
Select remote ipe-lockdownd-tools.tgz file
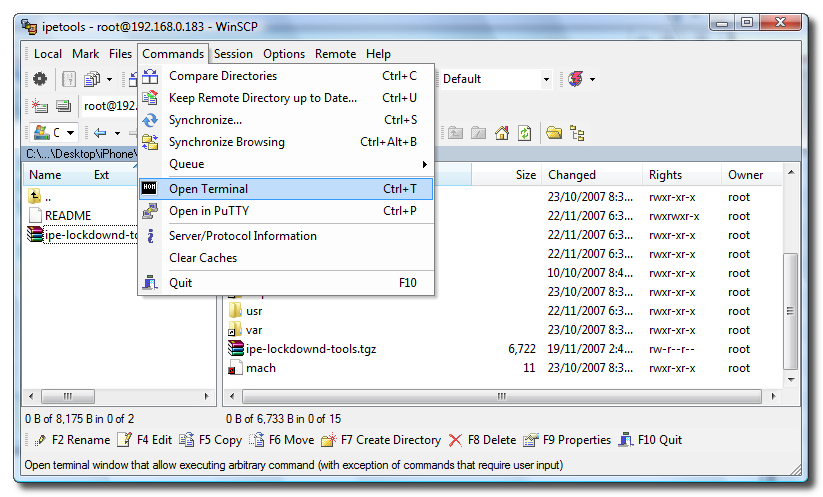pyautogui.click(x=302, y=349)
